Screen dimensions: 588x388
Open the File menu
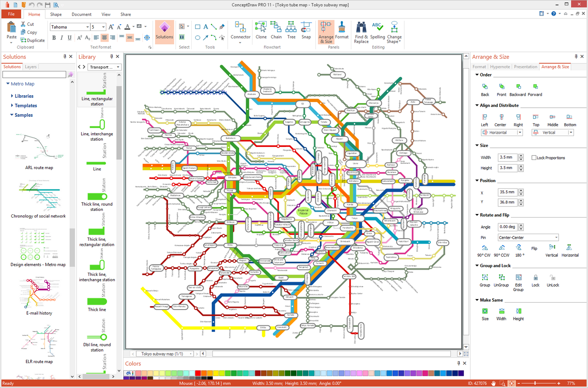coord(11,14)
